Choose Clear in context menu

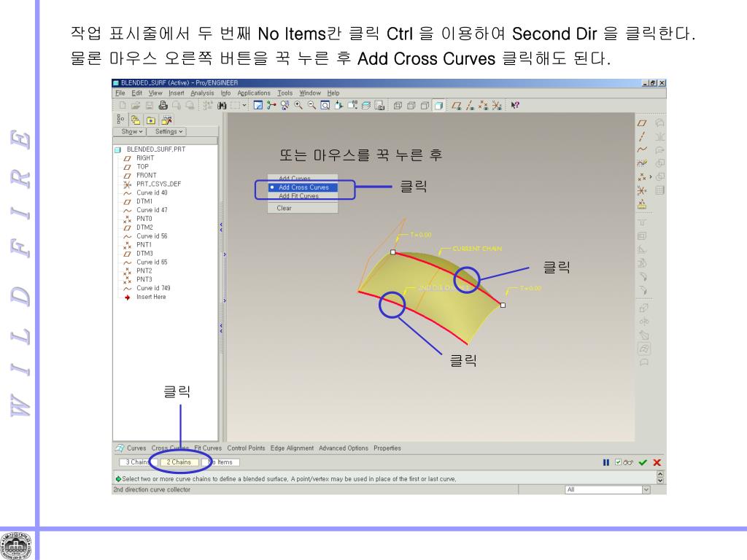coord(284,208)
